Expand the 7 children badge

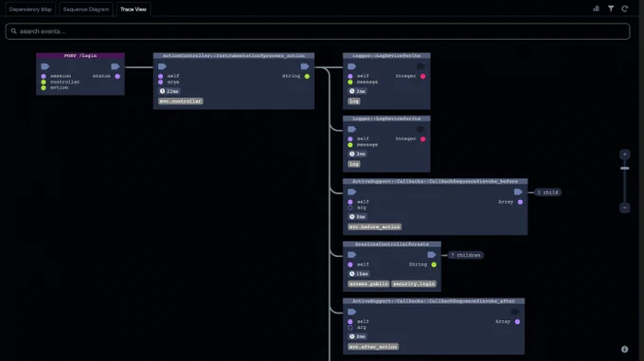[466, 255]
